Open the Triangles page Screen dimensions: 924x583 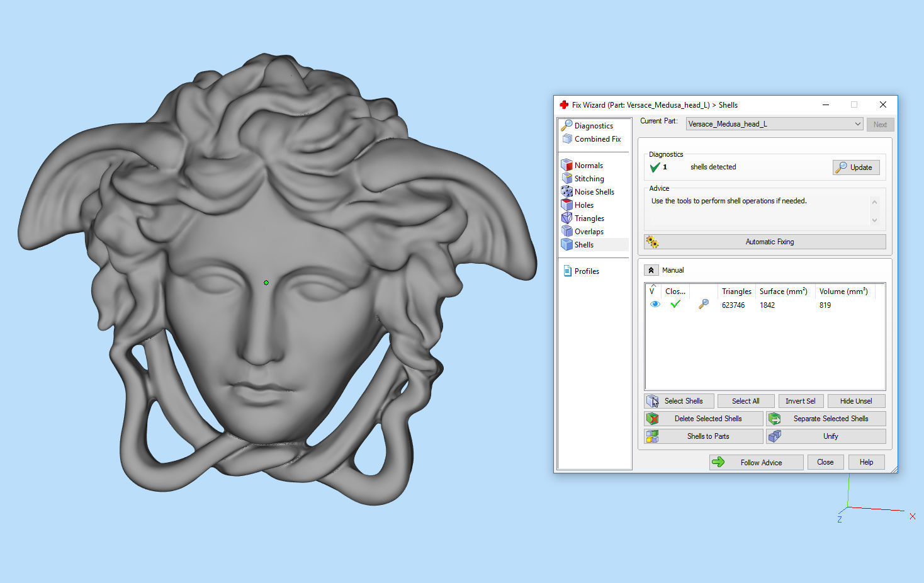tap(589, 218)
